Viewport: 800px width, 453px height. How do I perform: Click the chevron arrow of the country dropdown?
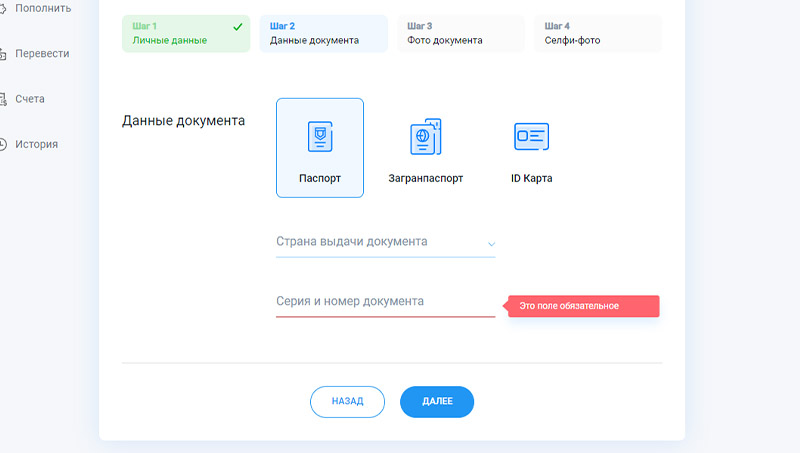[491, 244]
